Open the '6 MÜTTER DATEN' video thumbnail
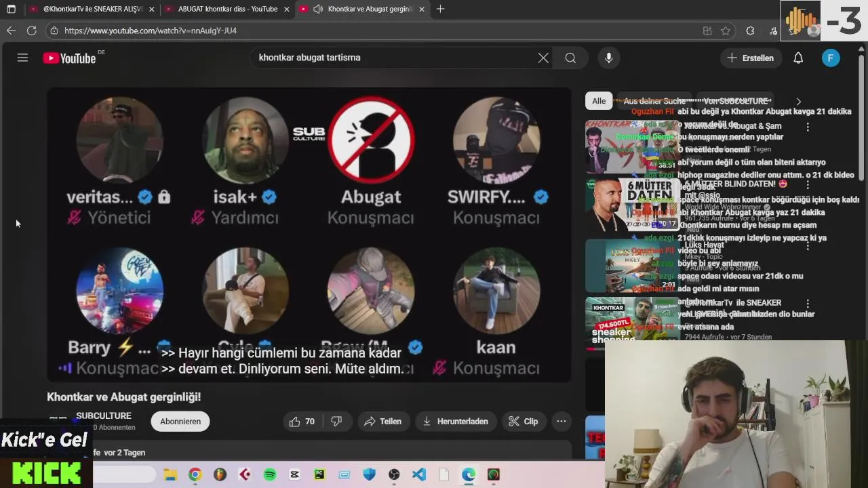Screen dimensions: 868x488 tap(633, 205)
